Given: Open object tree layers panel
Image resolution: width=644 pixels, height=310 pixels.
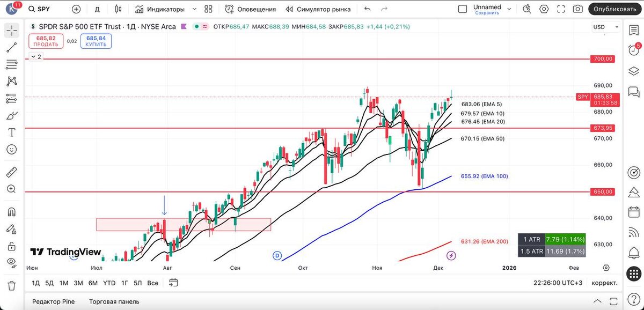Looking at the screenshot, I should (x=633, y=71).
